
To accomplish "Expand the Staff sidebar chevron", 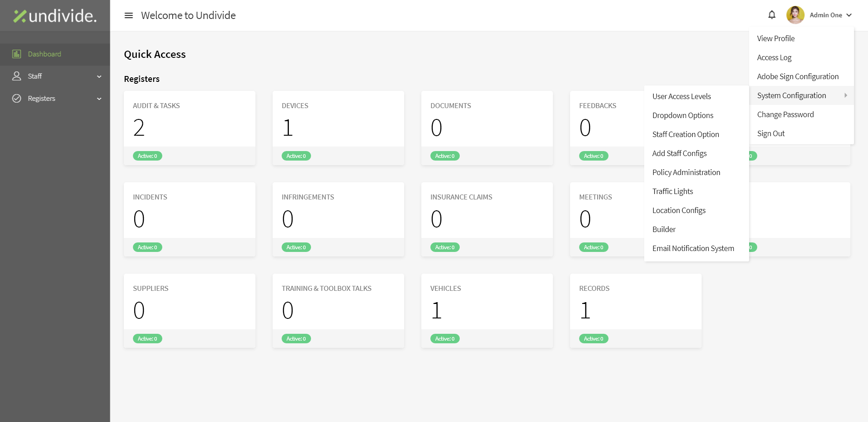I will [x=99, y=76].
